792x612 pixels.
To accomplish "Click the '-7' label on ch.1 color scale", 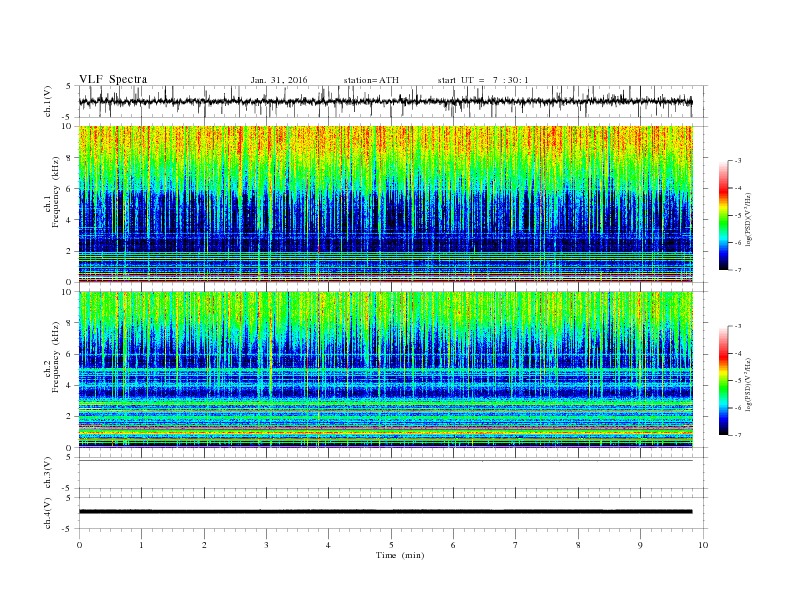I will pyautogui.click(x=737, y=270).
